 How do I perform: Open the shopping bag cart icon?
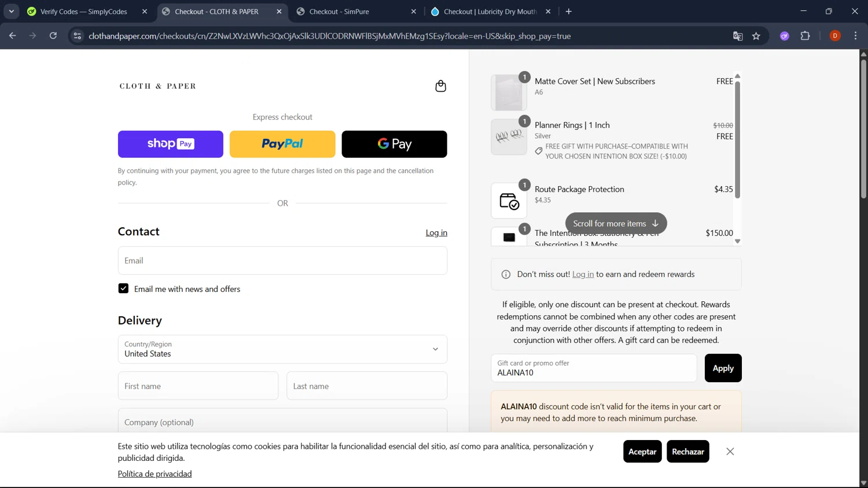(440, 86)
